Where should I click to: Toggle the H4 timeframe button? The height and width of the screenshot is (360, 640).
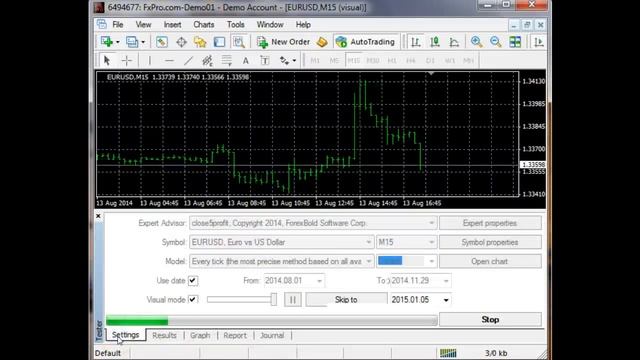pyautogui.click(x=411, y=60)
